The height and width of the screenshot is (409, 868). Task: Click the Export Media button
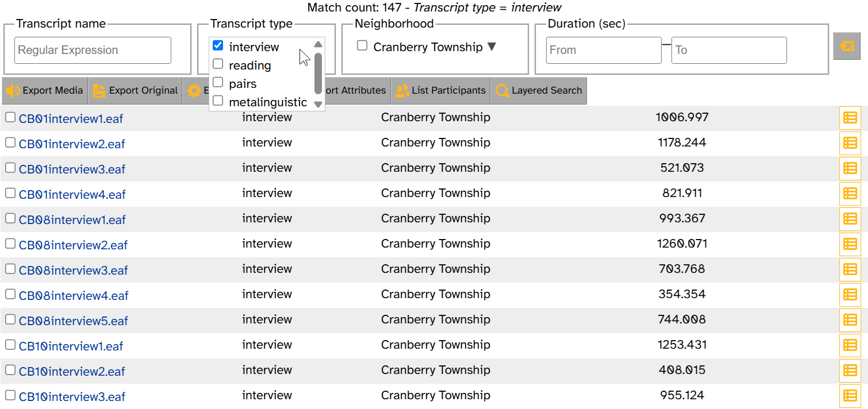(45, 91)
